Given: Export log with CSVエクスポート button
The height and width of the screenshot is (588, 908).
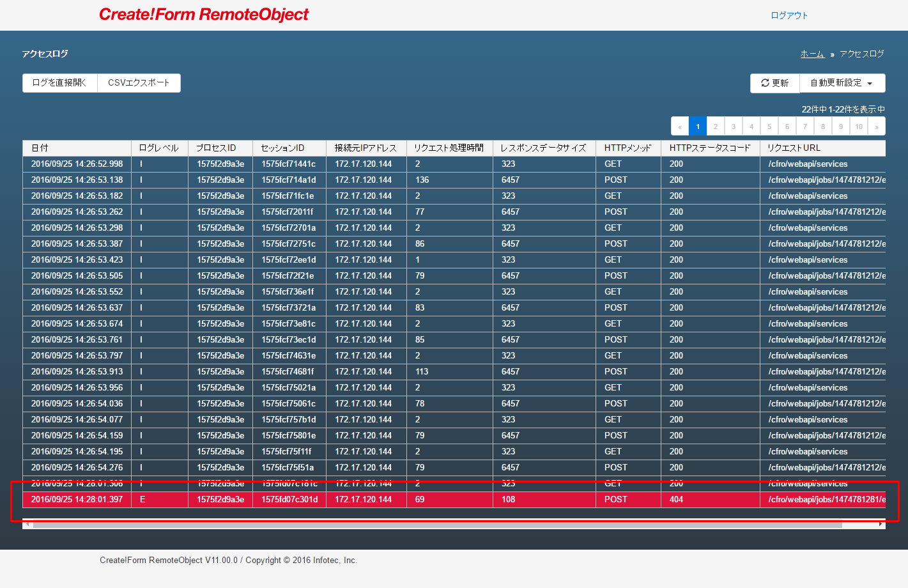Looking at the screenshot, I should 139,83.
